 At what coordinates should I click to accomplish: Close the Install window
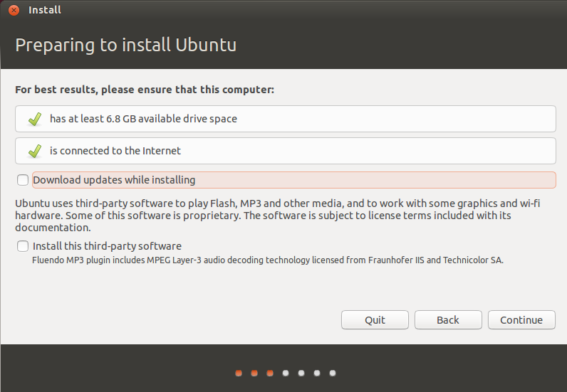pyautogui.click(x=14, y=10)
